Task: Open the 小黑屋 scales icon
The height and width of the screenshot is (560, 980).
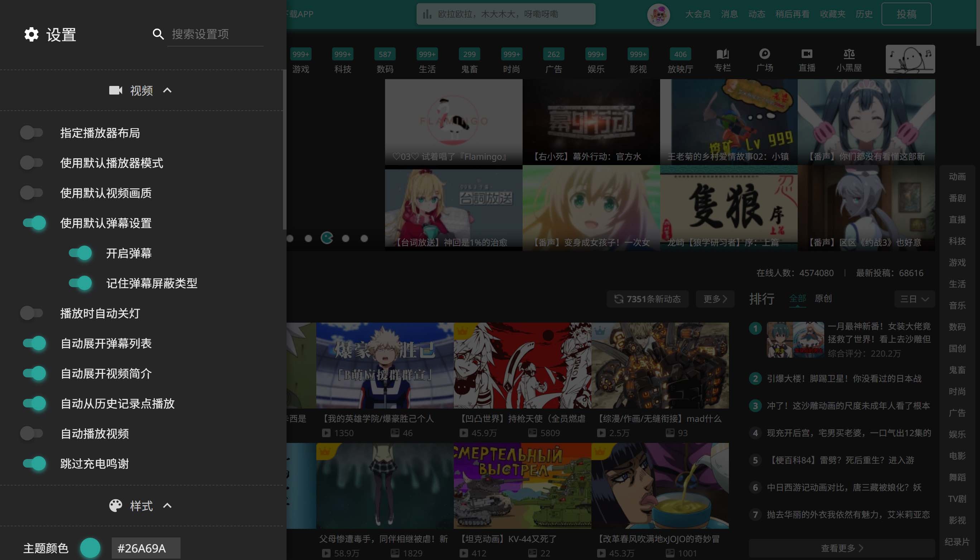Action: coord(849,54)
